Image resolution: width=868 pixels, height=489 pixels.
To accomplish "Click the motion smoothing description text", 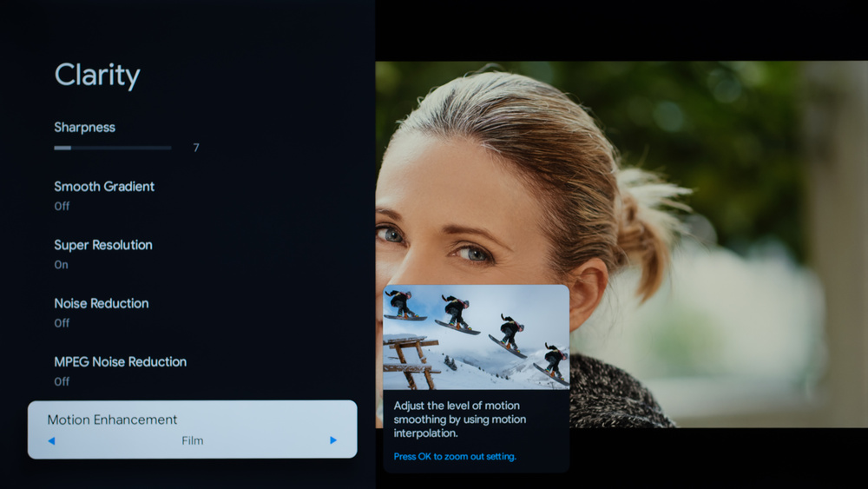I will [460, 420].
